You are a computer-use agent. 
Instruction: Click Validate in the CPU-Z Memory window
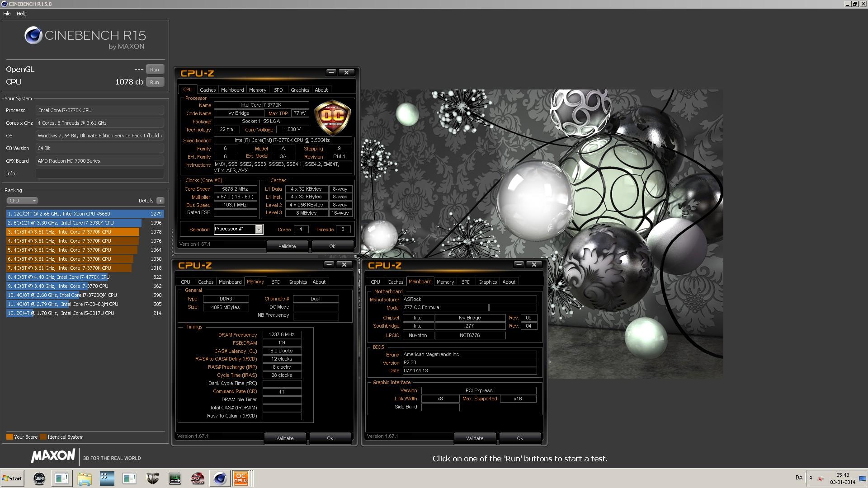tap(285, 438)
